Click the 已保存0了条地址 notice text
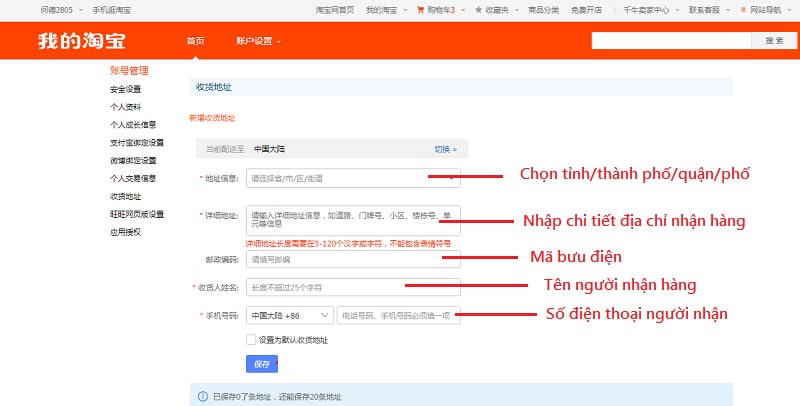The height and width of the screenshot is (406, 800). click(277, 396)
